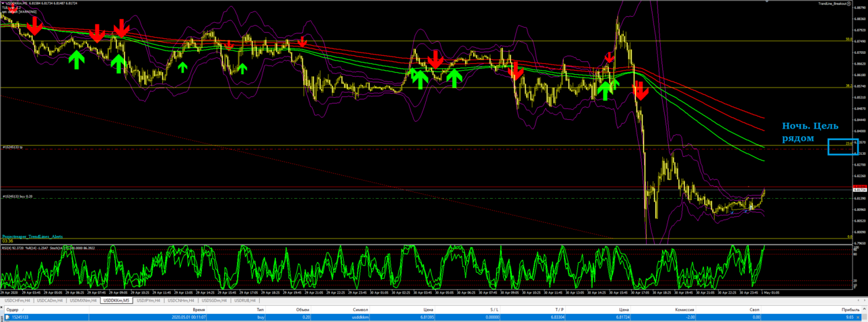
Task: Click the current price tag on price scale
Action: (859, 190)
